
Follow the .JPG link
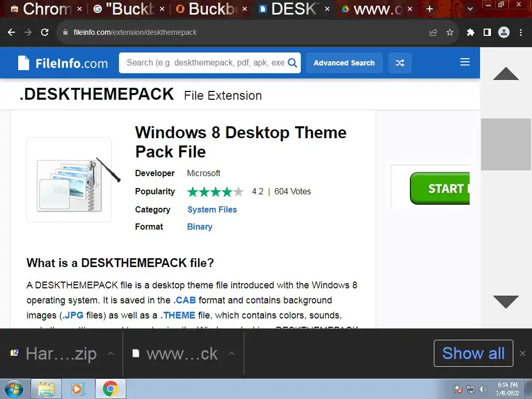73,315
